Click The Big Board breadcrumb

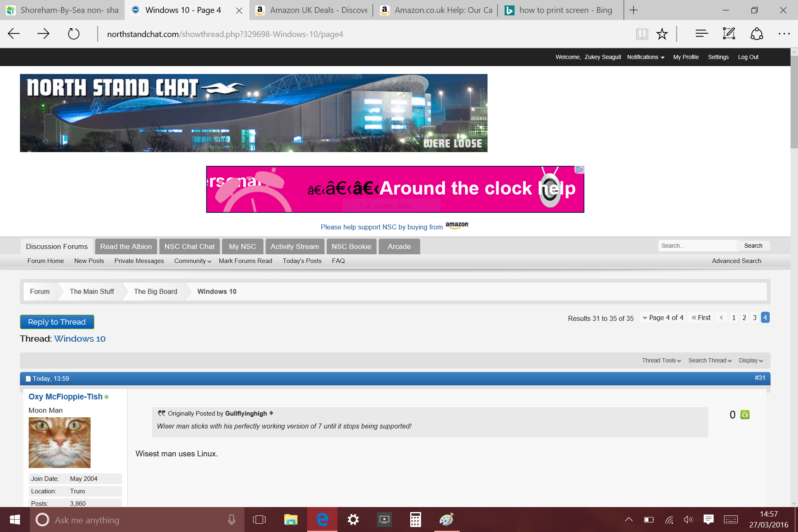tap(155, 291)
